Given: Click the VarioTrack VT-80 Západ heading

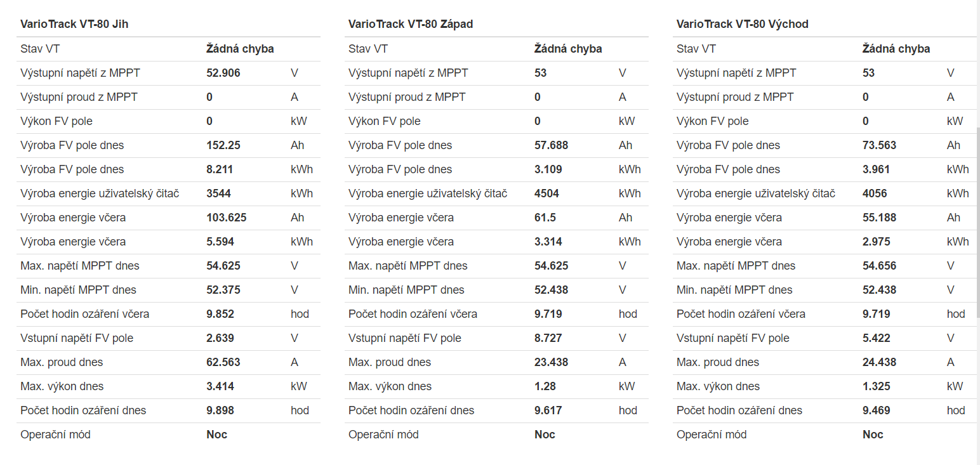Looking at the screenshot, I should coord(410,24).
